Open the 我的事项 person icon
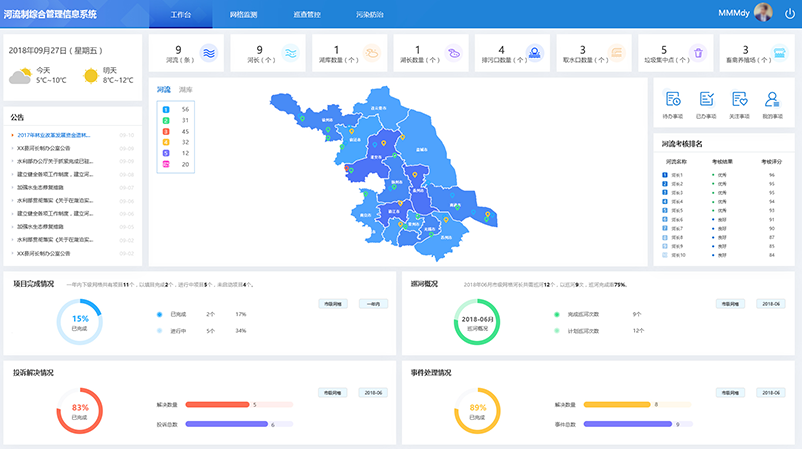This screenshot has height=449, width=802. pyautogui.click(x=772, y=100)
